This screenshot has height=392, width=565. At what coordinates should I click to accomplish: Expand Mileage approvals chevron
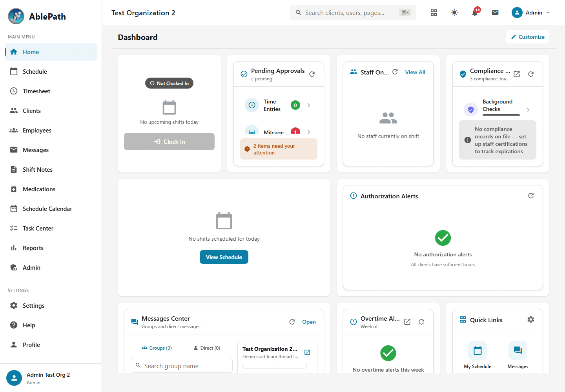[309, 132]
